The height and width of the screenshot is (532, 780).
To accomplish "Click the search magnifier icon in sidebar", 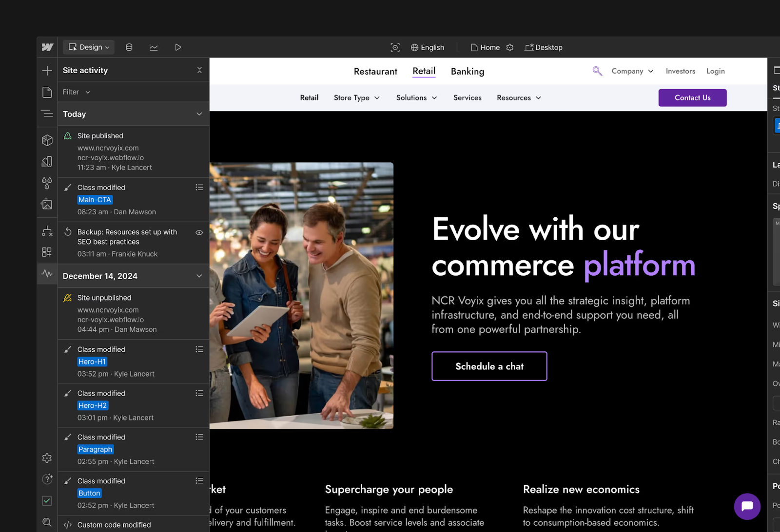I will (x=47, y=522).
